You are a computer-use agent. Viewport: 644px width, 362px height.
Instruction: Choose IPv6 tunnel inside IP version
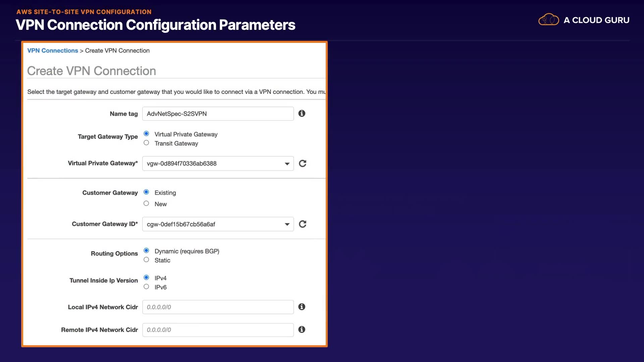coord(146,287)
